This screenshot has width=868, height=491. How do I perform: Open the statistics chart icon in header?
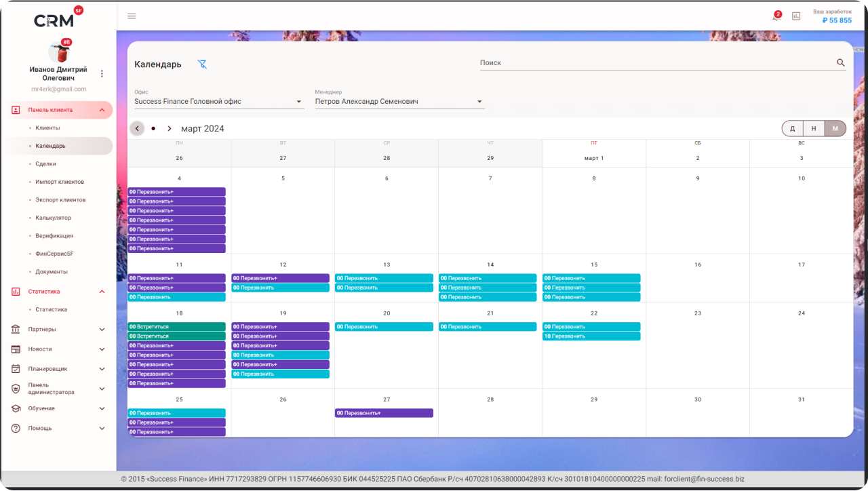[x=796, y=16]
